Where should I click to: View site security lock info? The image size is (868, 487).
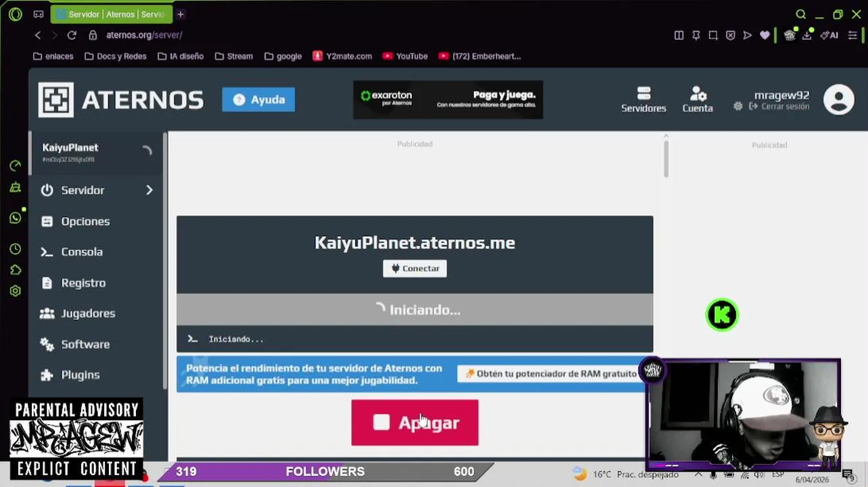click(93, 35)
